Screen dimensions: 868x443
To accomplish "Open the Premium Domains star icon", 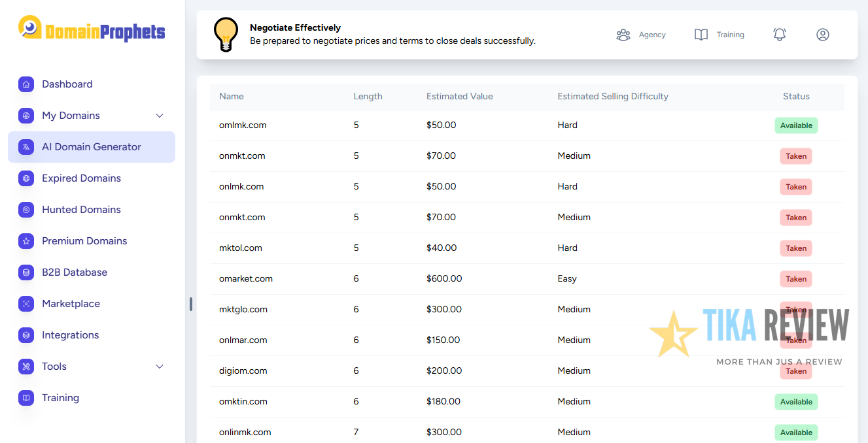I will [x=26, y=241].
